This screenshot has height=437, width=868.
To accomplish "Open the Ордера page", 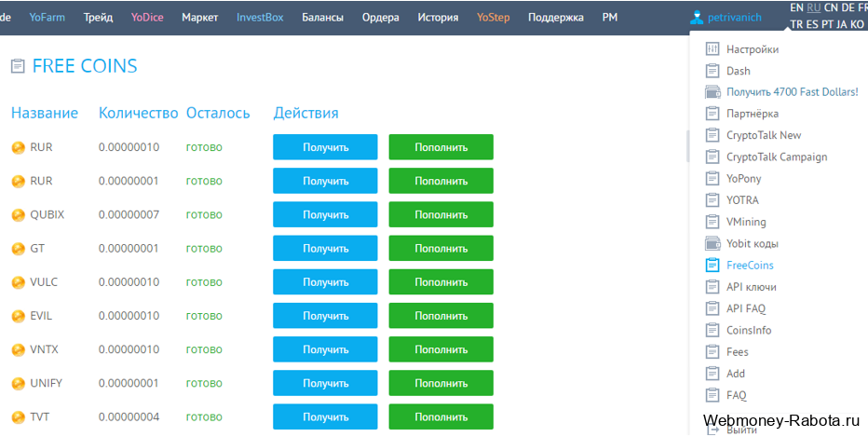I will click(x=381, y=17).
